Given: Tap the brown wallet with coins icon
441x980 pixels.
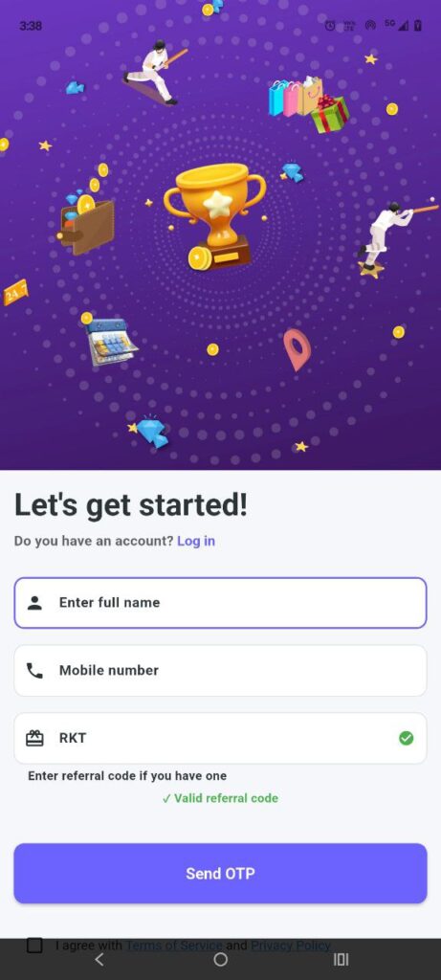Looking at the screenshot, I should click(86, 220).
